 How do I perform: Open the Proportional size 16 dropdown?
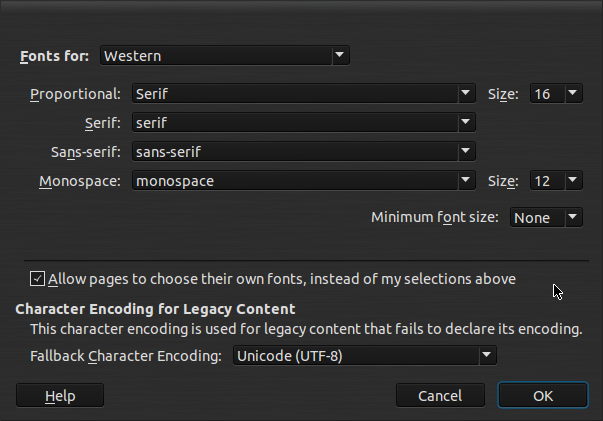pyautogui.click(x=555, y=95)
